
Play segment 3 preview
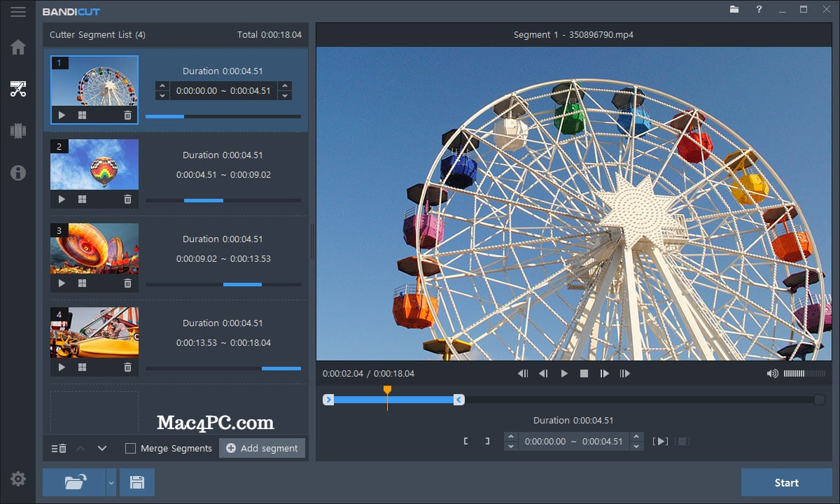62,283
